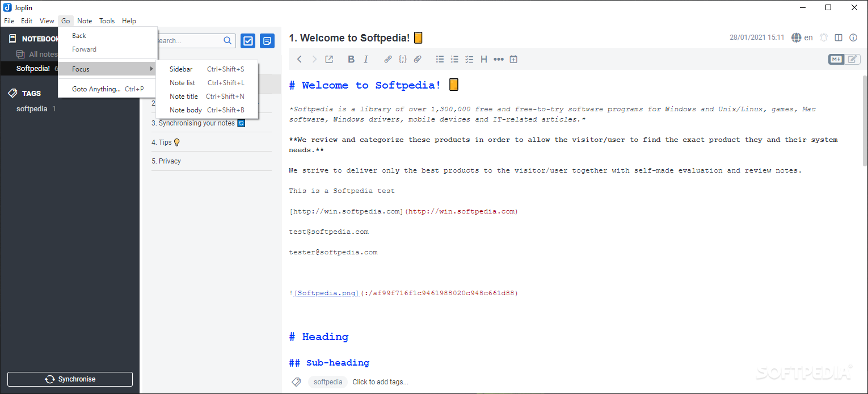
Task: Click the en language label
Action: pos(808,37)
